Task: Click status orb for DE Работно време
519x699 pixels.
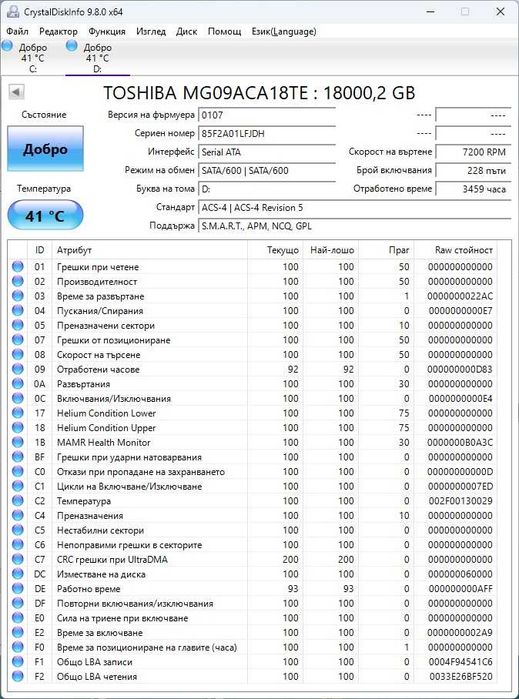Action: point(17,588)
